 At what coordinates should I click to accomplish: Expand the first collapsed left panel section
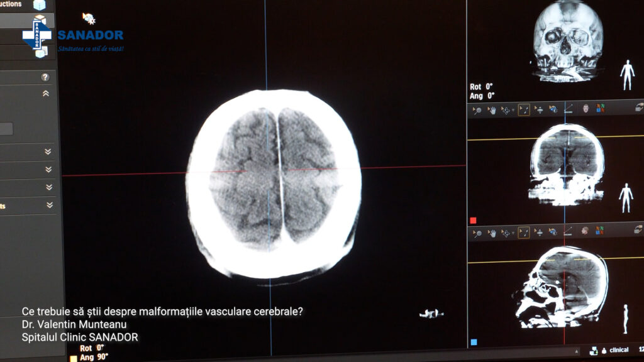48,151
